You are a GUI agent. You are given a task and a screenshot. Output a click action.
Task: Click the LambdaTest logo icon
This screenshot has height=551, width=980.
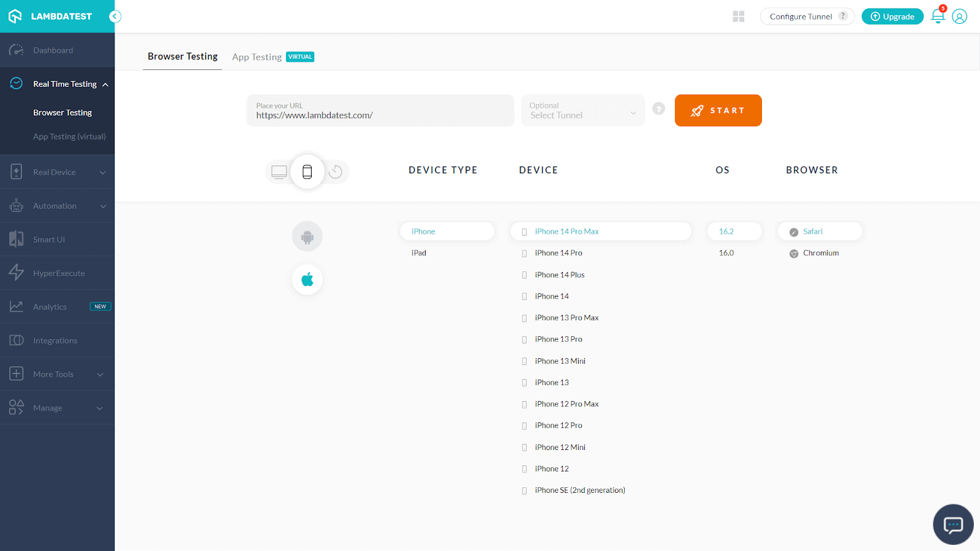(15, 17)
